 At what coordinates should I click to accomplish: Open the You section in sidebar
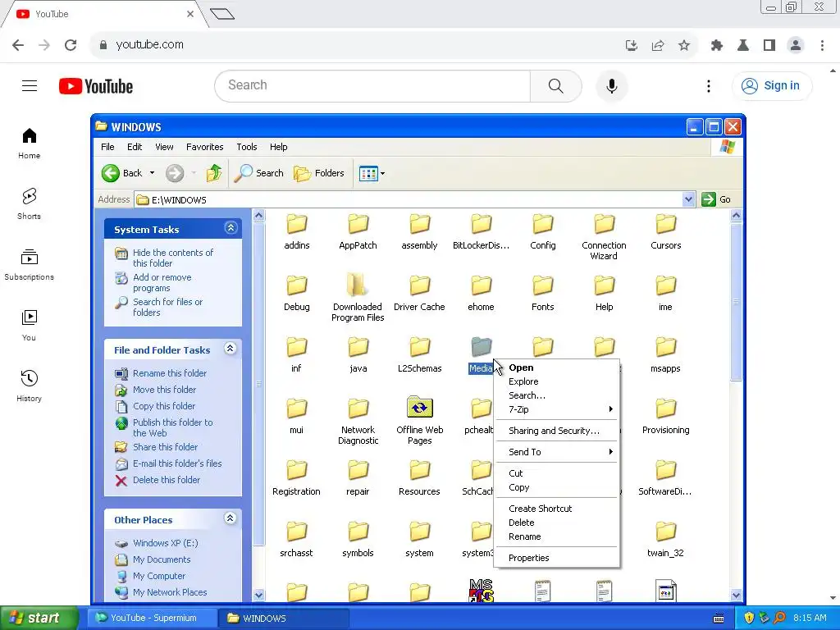(x=29, y=326)
